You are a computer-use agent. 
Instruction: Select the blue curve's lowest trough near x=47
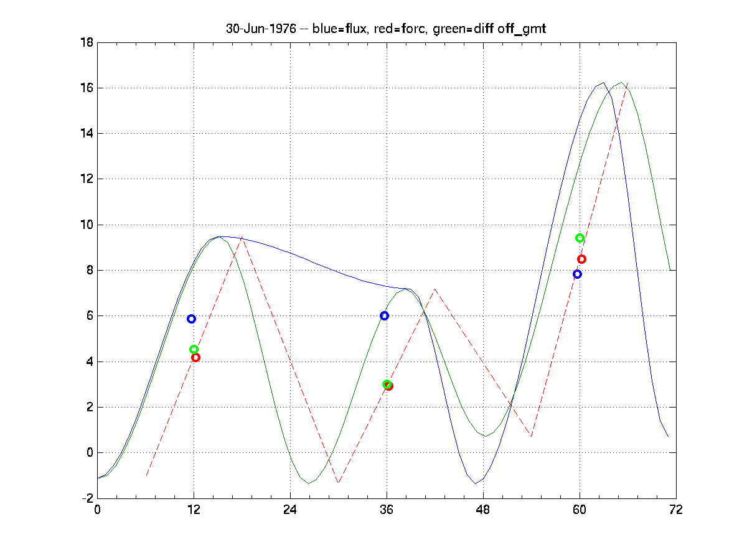coord(475,483)
